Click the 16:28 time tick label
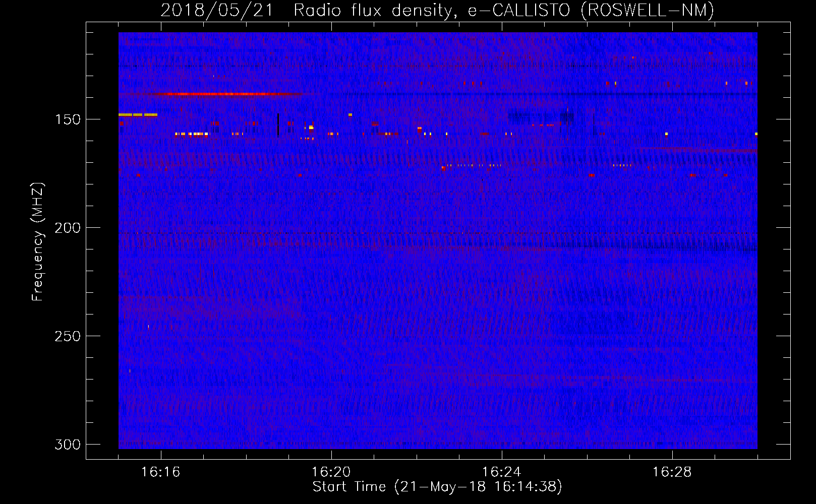Screen dimensions: 816x504 (672, 472)
